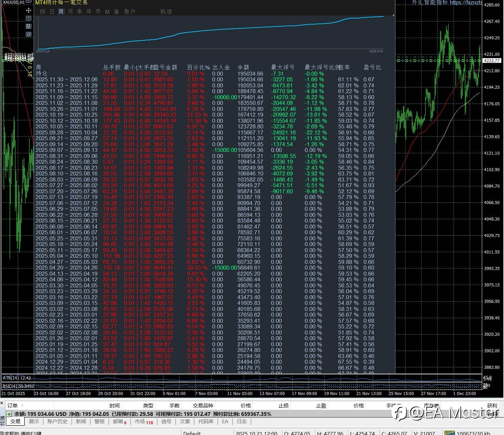Viewport: 504px width, 435px height.
Task: Switch statistics to the 综 overview tab
Action: click(x=43, y=12)
